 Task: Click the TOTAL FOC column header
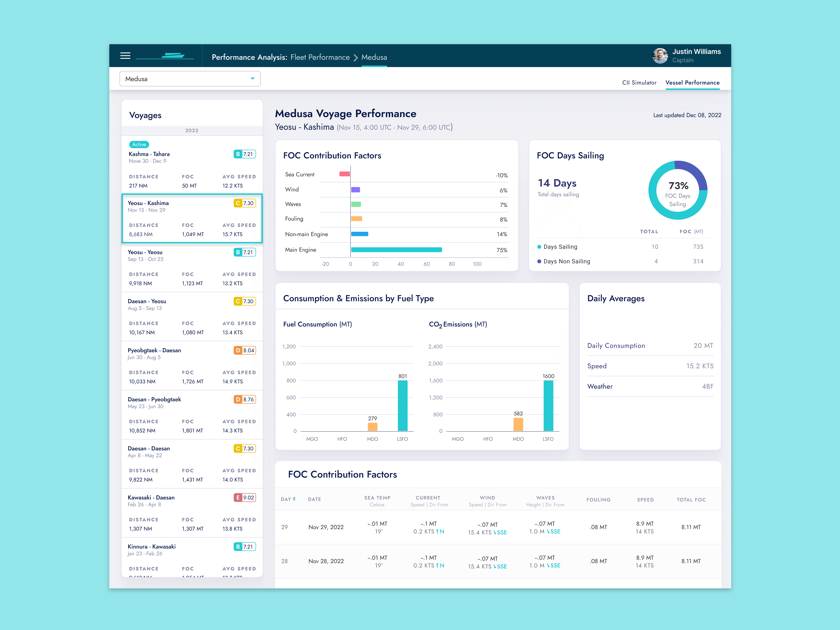click(x=691, y=500)
